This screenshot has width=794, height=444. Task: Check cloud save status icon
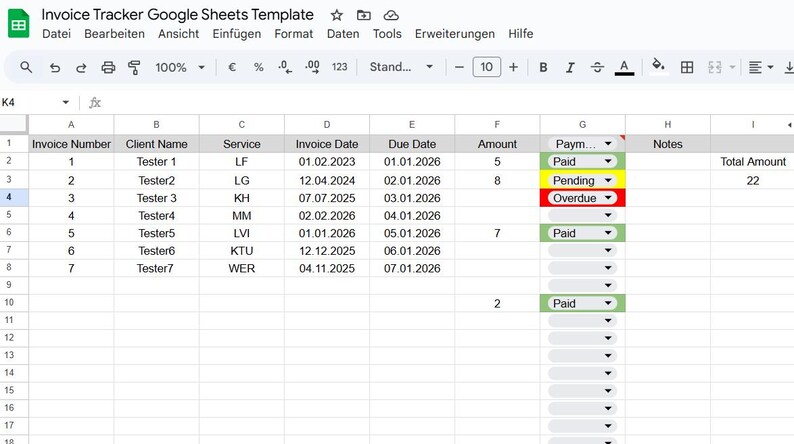tap(391, 15)
